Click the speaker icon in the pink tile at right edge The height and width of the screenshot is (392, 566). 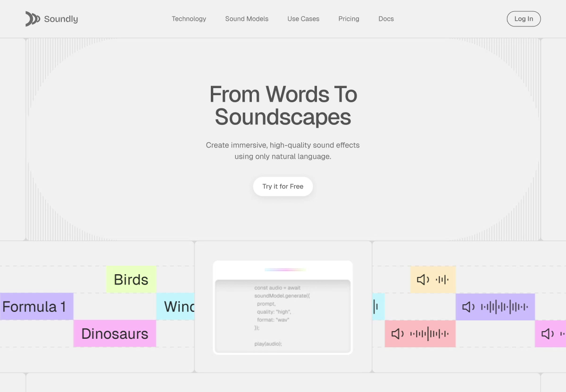[548, 334]
